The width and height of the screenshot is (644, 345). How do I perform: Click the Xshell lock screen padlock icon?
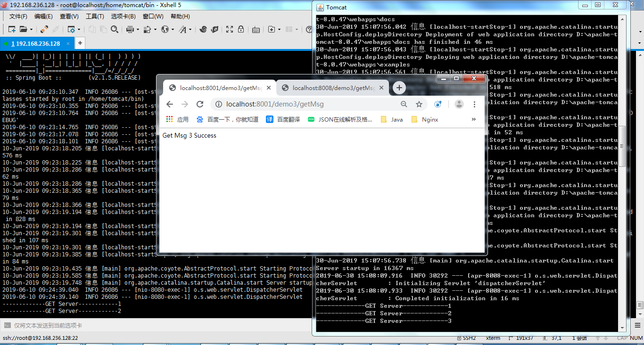(240, 29)
